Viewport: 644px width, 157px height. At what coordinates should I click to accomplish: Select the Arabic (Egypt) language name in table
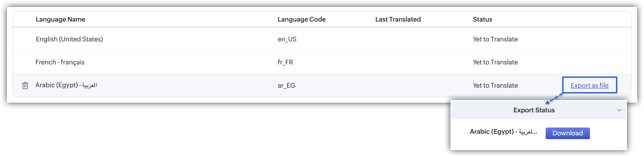(66, 85)
